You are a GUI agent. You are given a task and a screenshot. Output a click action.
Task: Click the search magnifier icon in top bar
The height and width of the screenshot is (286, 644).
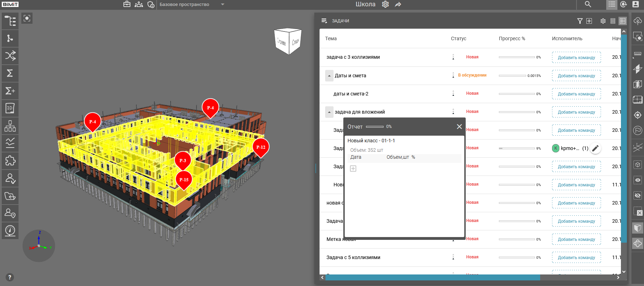point(588,5)
